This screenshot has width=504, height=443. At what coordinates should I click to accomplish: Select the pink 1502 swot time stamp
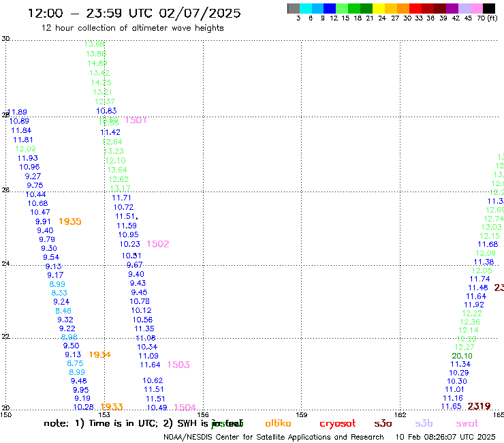tap(158, 244)
